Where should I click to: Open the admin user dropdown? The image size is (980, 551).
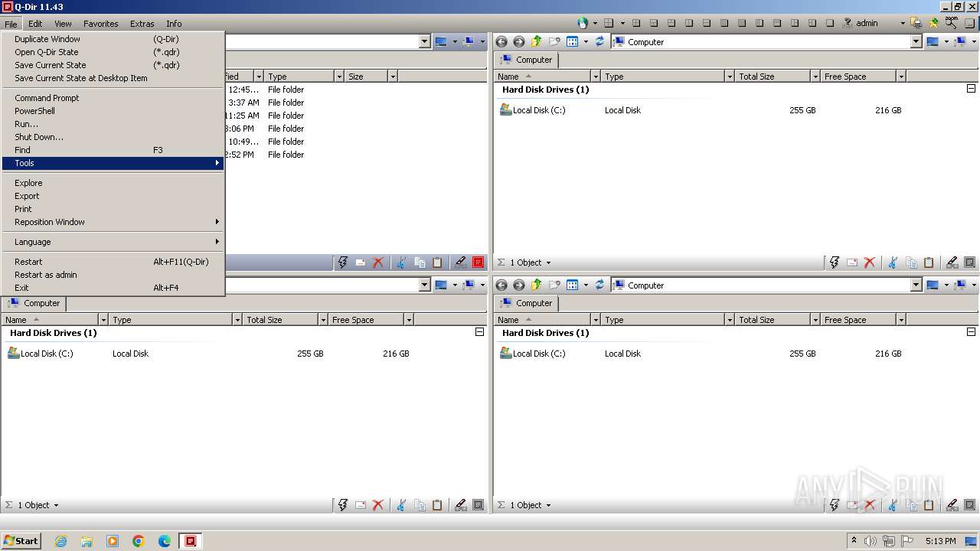pyautogui.click(x=903, y=23)
